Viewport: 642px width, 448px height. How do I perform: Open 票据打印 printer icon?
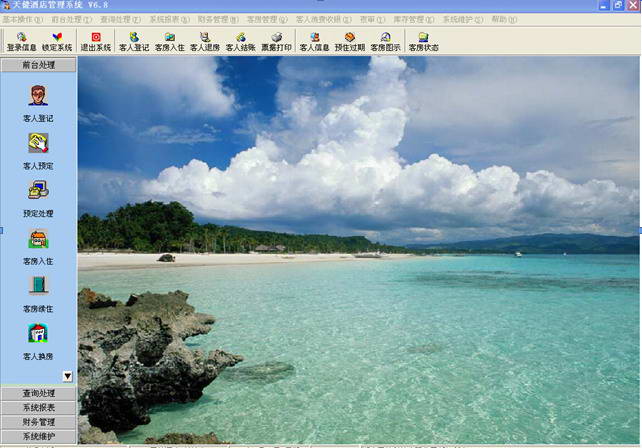276,42
